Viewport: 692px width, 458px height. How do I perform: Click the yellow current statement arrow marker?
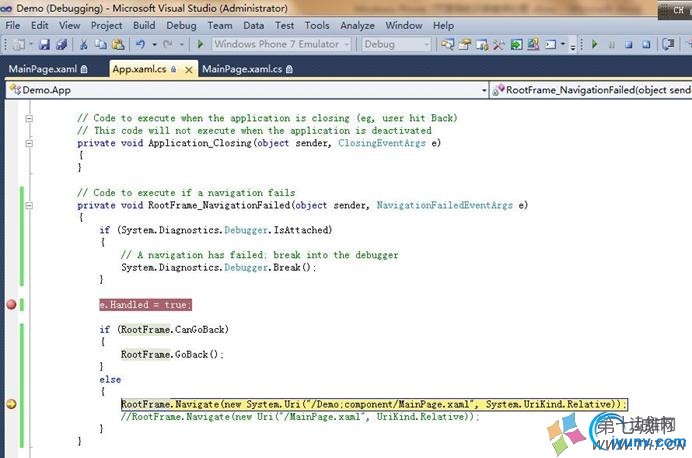coord(11,404)
